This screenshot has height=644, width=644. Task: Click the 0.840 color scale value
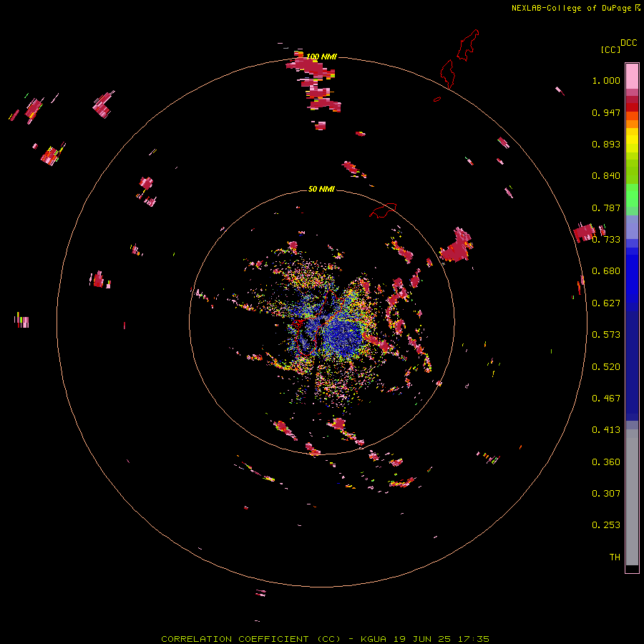pos(606,176)
